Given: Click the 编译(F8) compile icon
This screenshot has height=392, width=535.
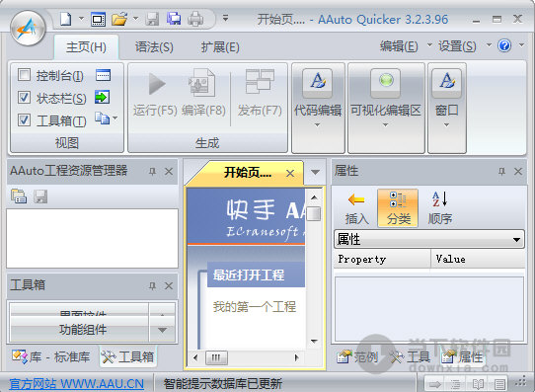Looking at the screenshot, I should pyautogui.click(x=202, y=83).
